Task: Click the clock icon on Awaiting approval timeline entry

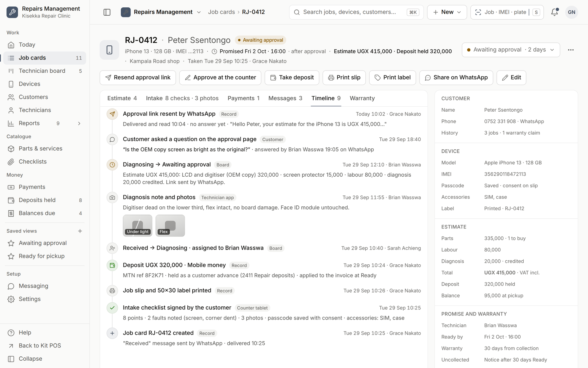Action: pos(112,165)
